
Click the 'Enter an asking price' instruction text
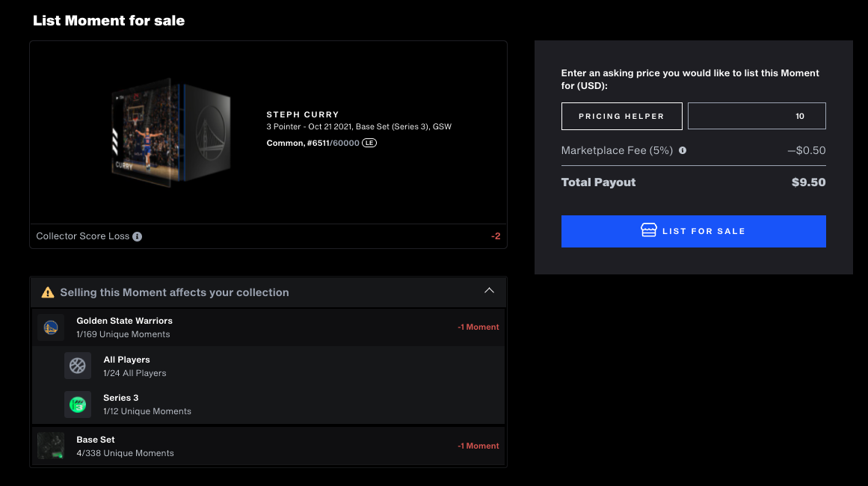click(690, 79)
